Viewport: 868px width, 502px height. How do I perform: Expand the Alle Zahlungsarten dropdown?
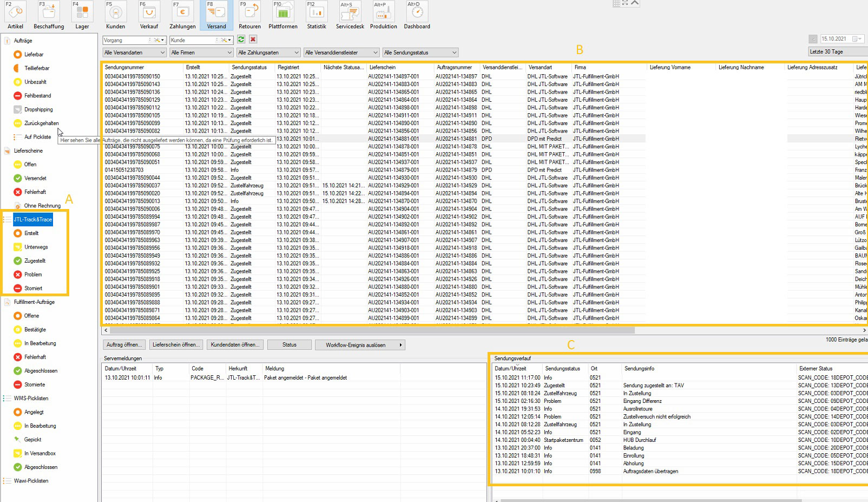268,53
